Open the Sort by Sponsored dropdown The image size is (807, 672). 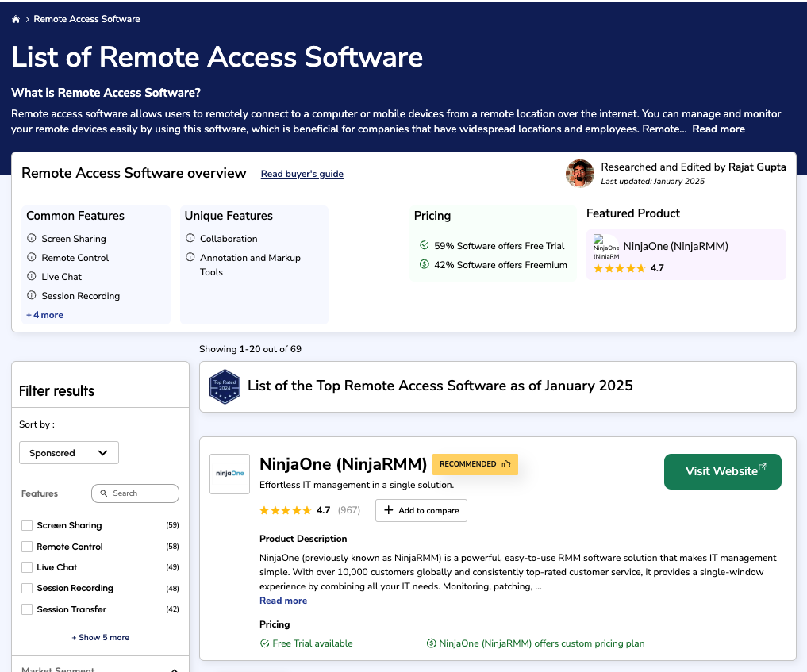click(x=69, y=453)
